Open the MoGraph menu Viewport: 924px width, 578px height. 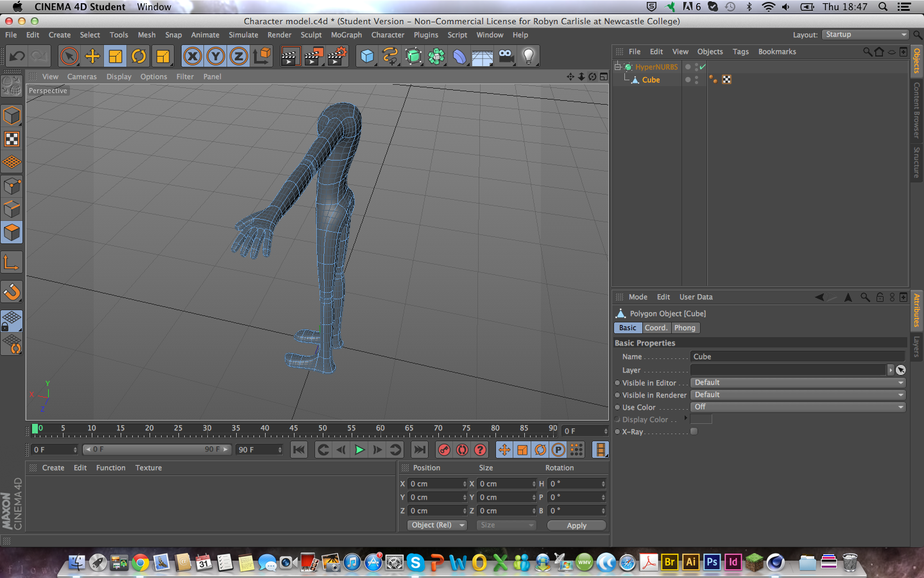pyautogui.click(x=346, y=35)
